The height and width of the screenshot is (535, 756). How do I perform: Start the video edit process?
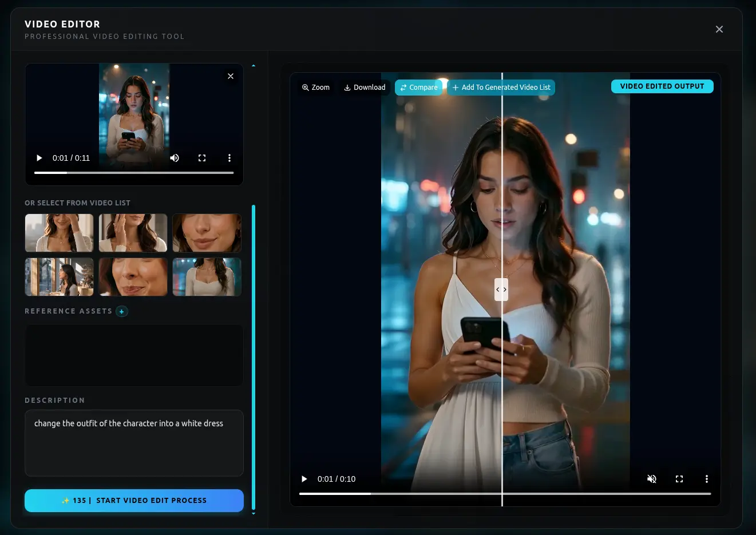134,501
